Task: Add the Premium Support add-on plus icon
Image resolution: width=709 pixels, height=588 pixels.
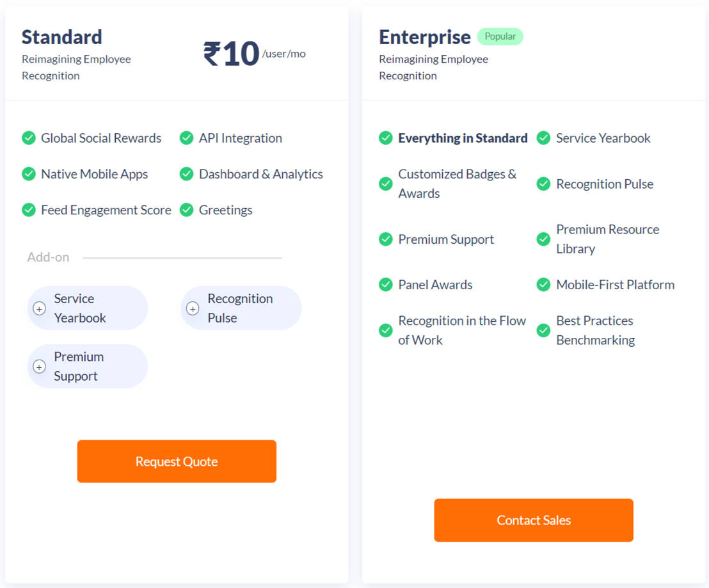Action: [x=39, y=367]
